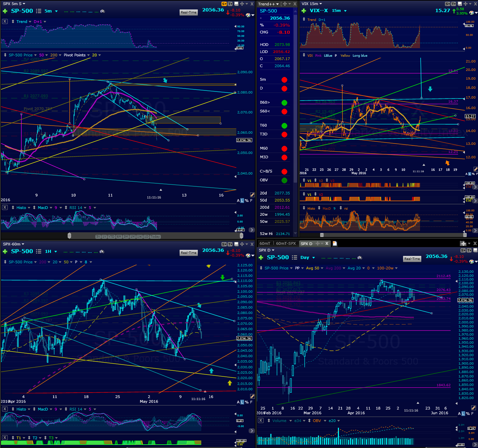Move the SPX 5m window using arrows icon
The height and width of the screenshot is (448, 478).
coord(242,4)
